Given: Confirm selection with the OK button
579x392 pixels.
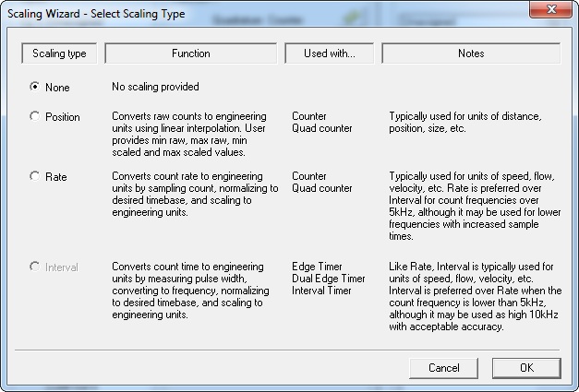Looking at the screenshot, I should [526, 368].
